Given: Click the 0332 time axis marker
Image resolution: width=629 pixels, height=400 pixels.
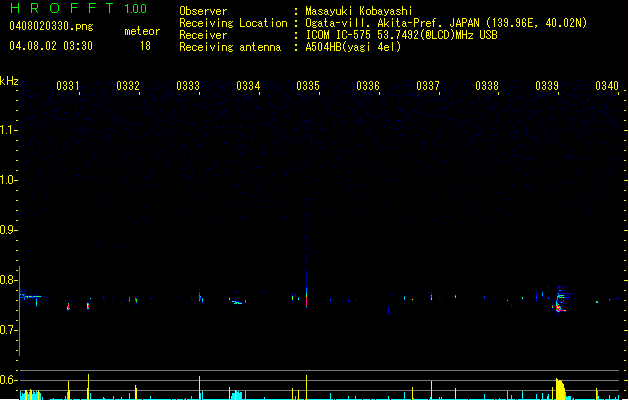Looking at the screenshot, I should pyautogui.click(x=128, y=86).
